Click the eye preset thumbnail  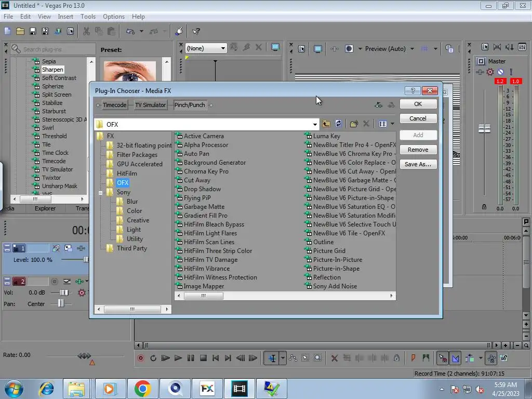click(130, 71)
